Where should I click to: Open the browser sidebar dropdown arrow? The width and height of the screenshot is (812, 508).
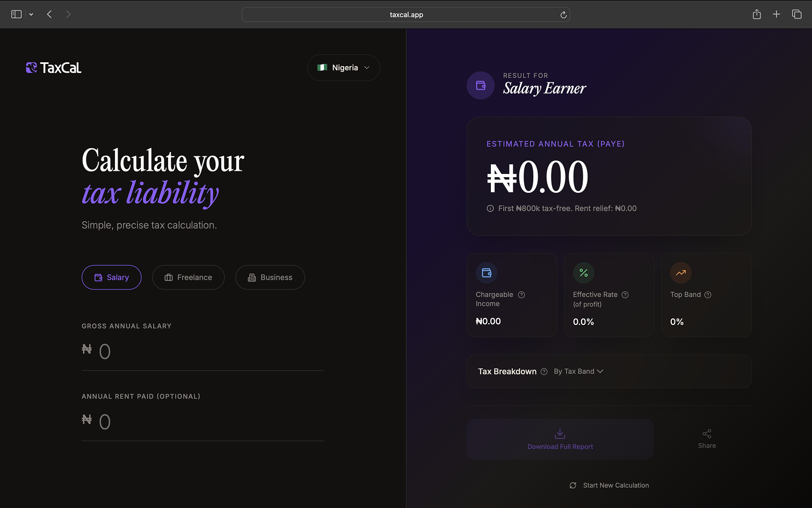click(31, 14)
